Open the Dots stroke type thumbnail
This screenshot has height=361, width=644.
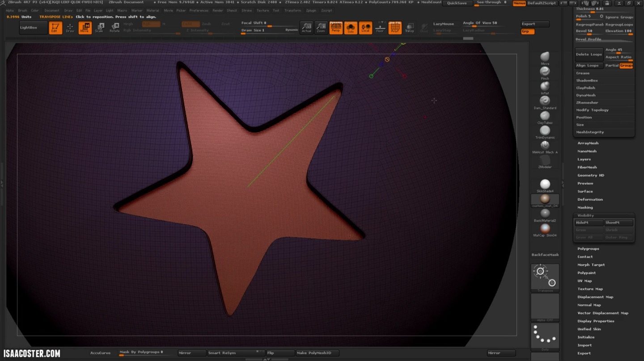pos(545,337)
